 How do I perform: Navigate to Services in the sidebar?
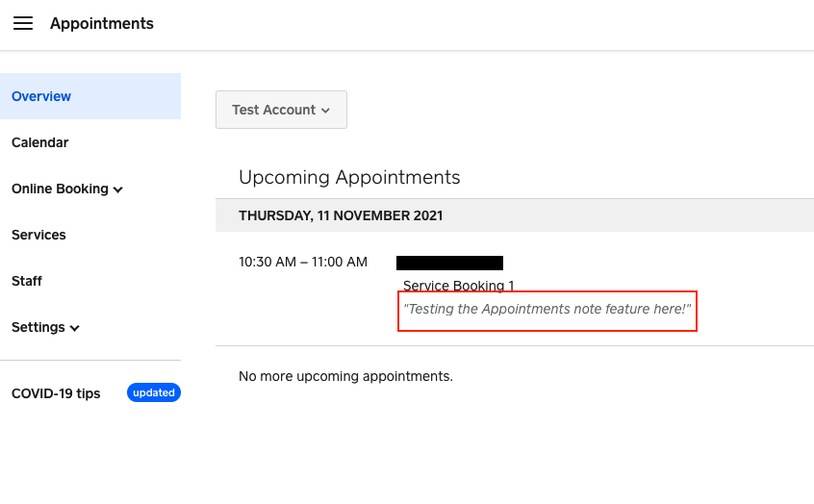tap(38, 235)
